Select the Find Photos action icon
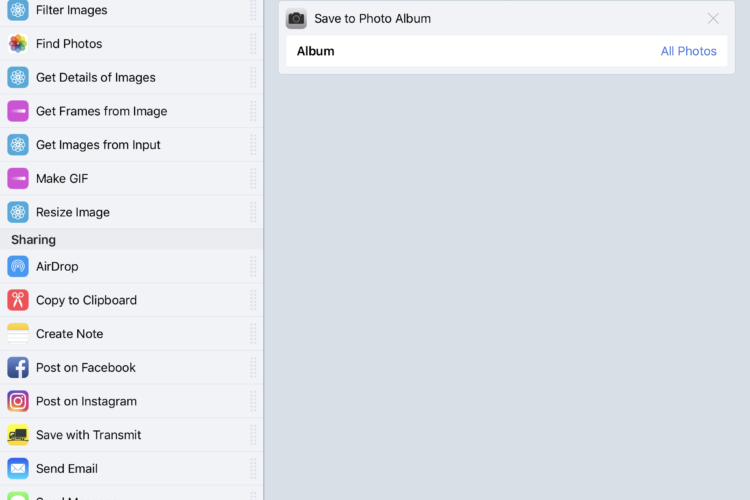750x500 pixels. tap(18, 44)
